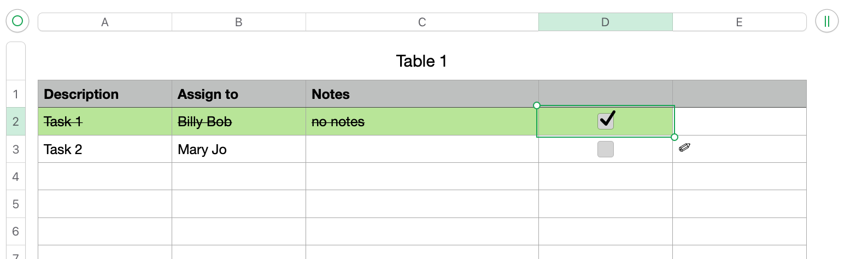868x259 pixels.
Task: Select column D header
Action: click(x=605, y=22)
